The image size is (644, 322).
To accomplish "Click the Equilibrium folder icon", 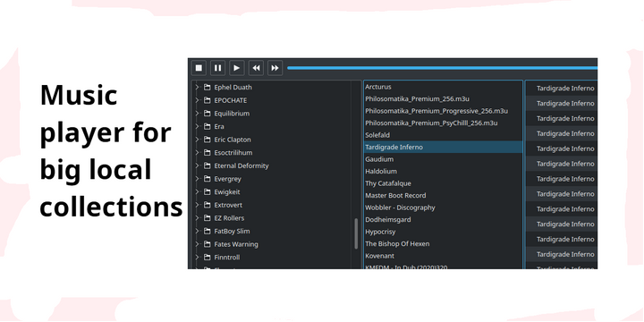I will pyautogui.click(x=207, y=114).
